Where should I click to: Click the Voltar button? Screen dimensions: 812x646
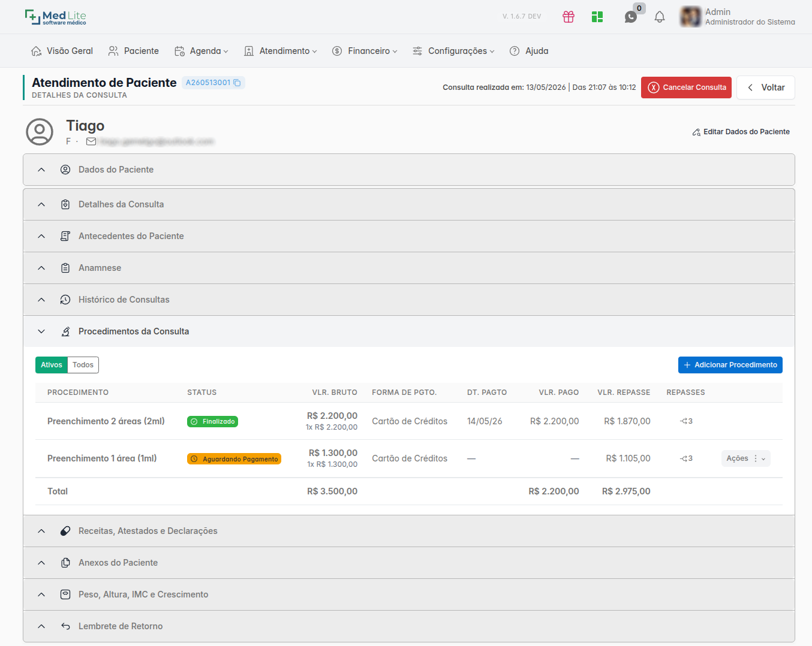[x=765, y=87]
